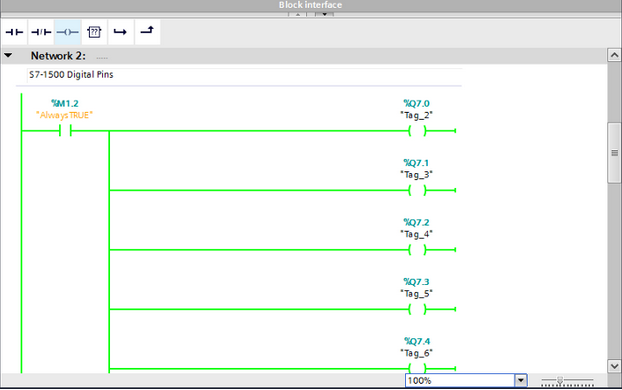The image size is (622, 390).
Task: Click the Network 2 title header
Action: pos(58,56)
